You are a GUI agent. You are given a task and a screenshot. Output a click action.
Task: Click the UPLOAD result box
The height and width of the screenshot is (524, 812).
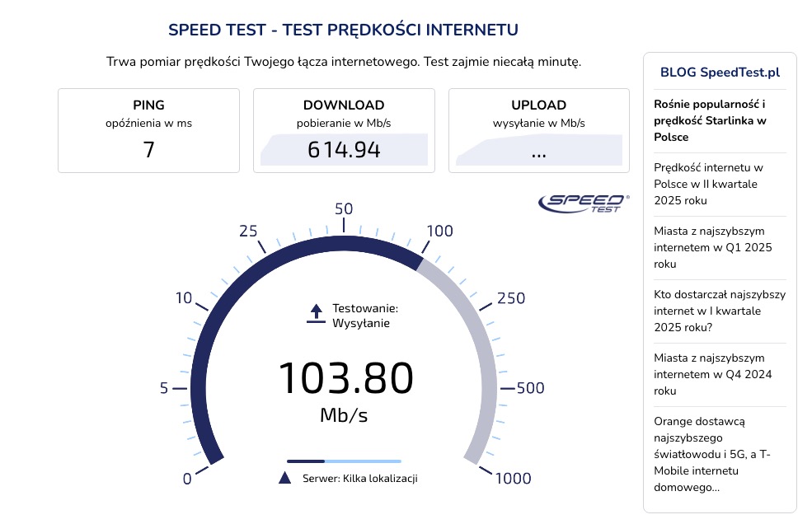click(x=539, y=130)
